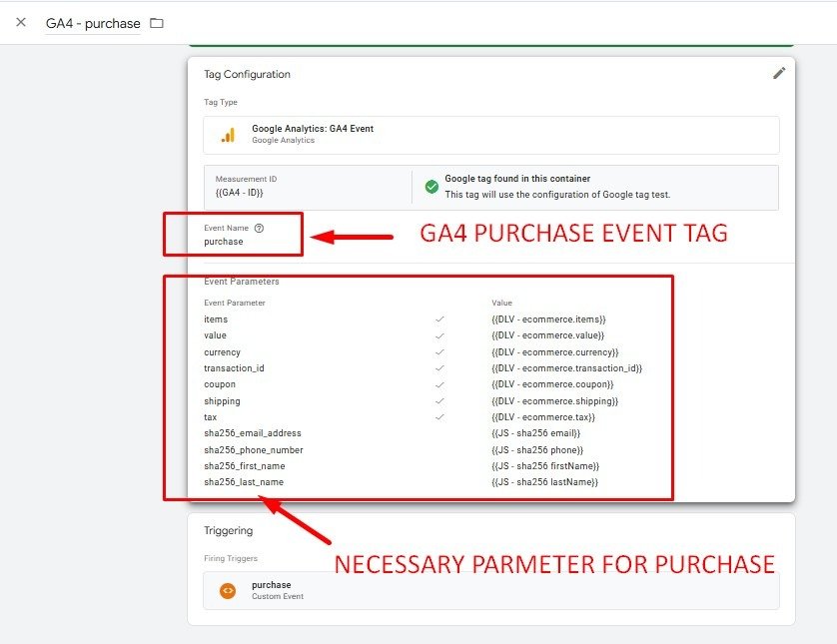Click the value parameter name
Viewport: 837px width, 644px height.
pyautogui.click(x=215, y=335)
